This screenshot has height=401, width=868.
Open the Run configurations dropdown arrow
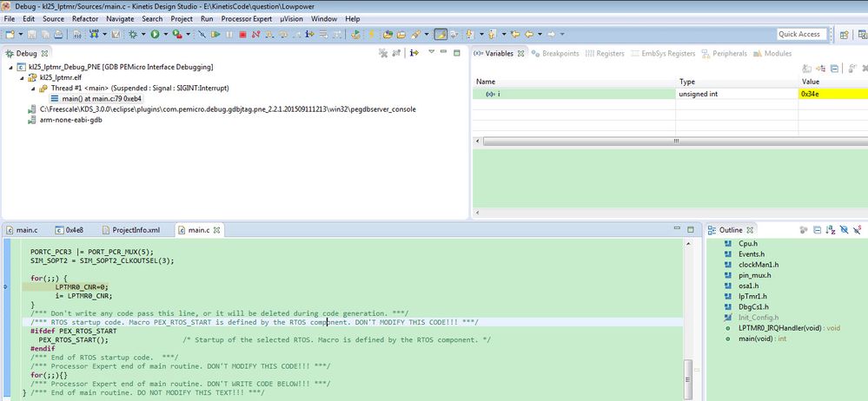[165, 35]
